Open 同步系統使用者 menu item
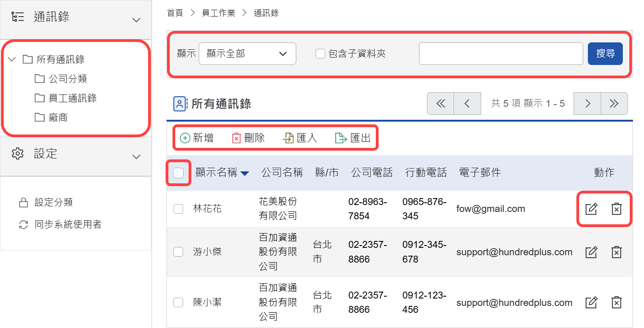 (x=68, y=225)
